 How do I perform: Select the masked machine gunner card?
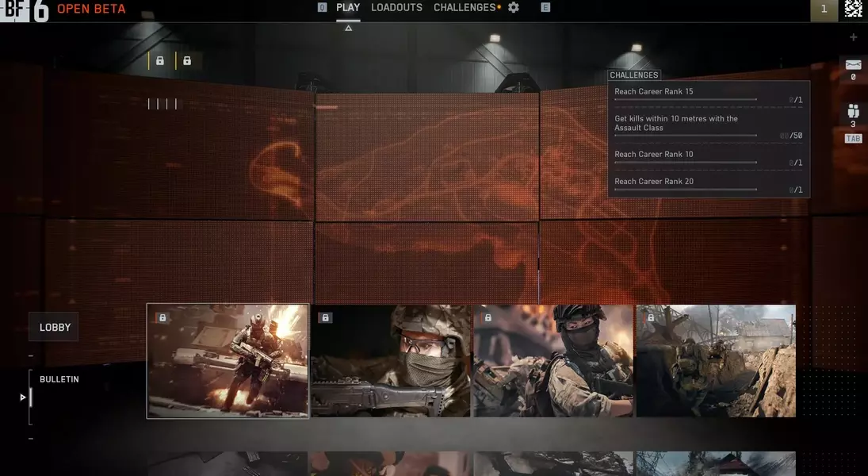pos(391,361)
